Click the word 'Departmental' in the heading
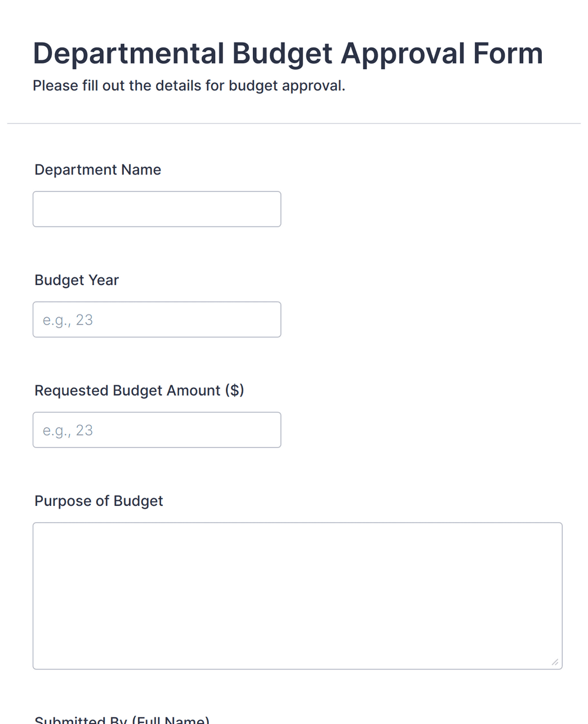Viewport: 588px width, 724px height. click(128, 55)
